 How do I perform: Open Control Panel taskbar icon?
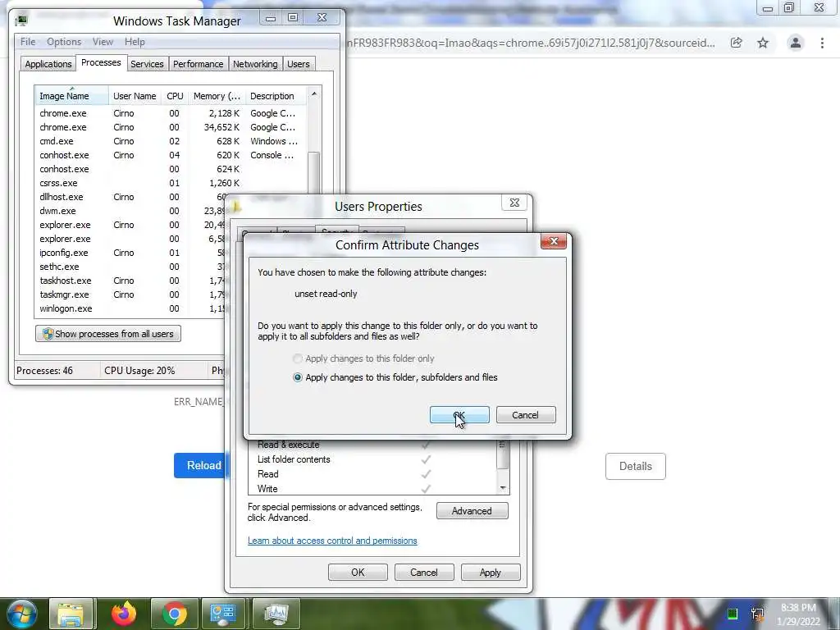tap(223, 614)
